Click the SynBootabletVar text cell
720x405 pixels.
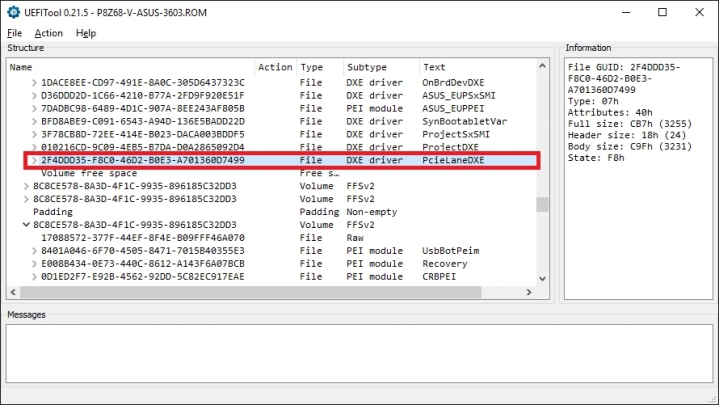point(464,121)
